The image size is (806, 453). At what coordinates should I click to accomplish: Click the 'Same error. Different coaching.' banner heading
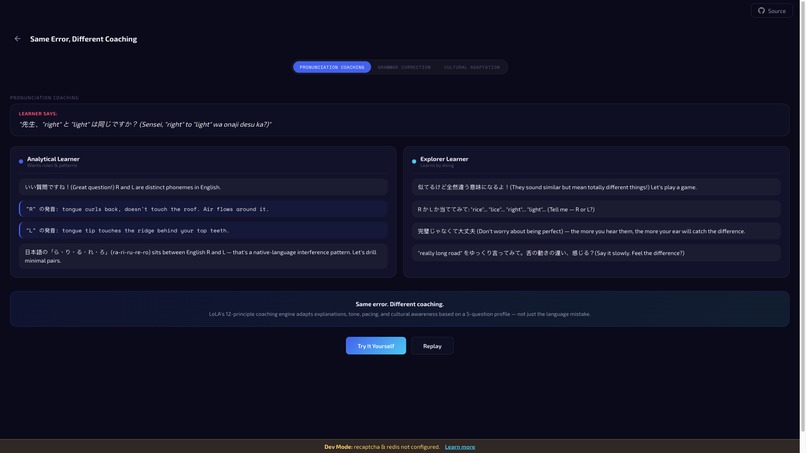[x=399, y=304]
